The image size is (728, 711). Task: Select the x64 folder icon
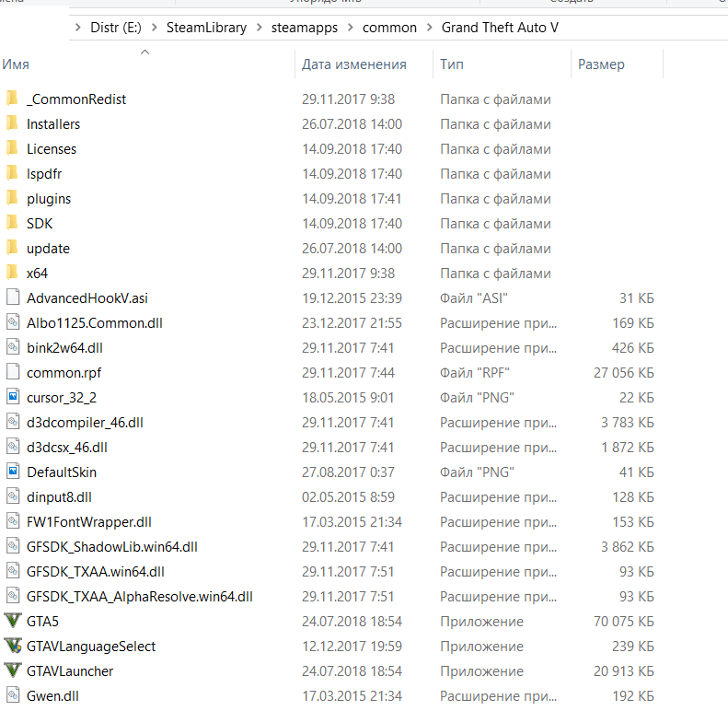tap(13, 273)
